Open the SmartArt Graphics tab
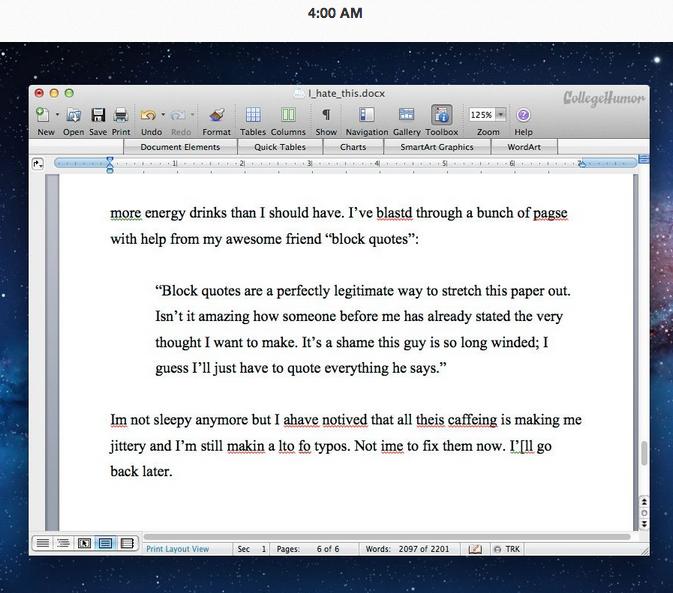Screen dimensions: 673x593 (436, 147)
